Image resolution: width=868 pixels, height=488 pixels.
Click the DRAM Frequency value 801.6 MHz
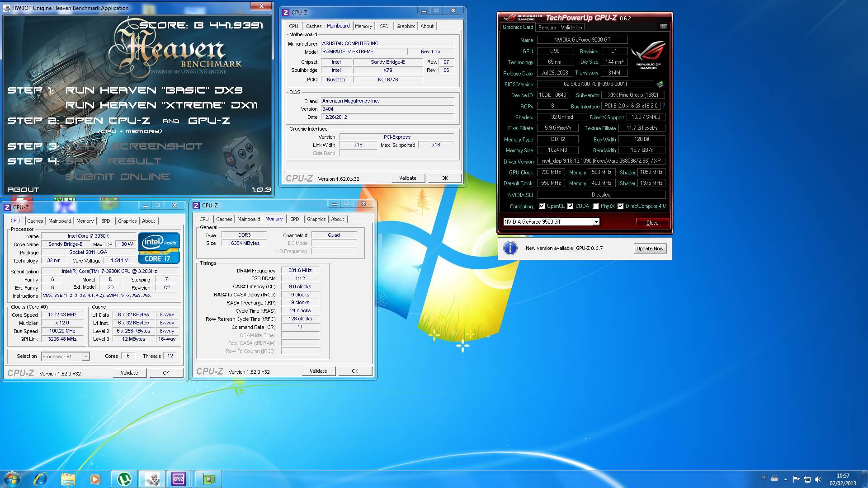coord(300,271)
